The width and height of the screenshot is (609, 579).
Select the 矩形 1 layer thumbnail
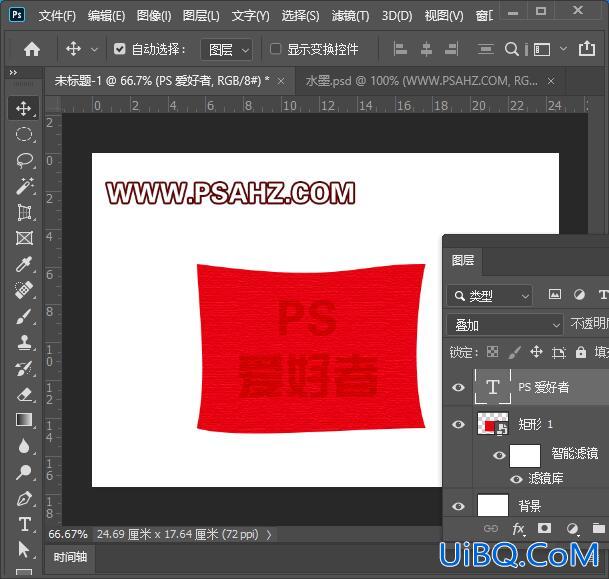click(492, 424)
